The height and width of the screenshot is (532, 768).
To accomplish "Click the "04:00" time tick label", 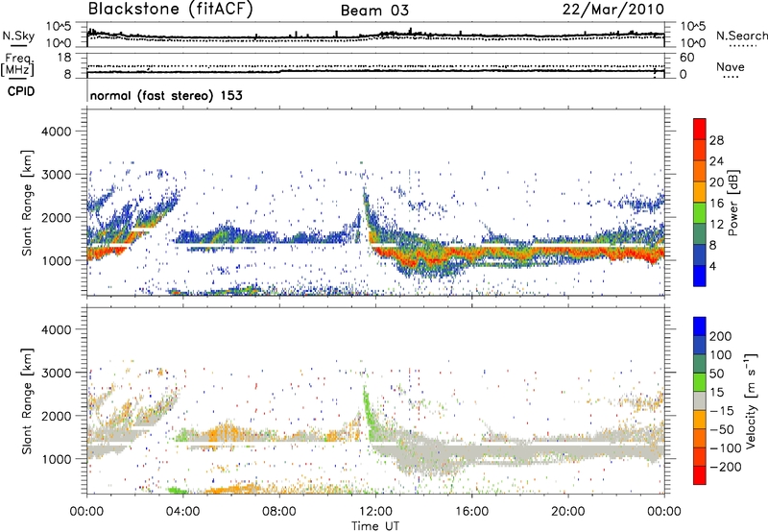I will [182, 512].
